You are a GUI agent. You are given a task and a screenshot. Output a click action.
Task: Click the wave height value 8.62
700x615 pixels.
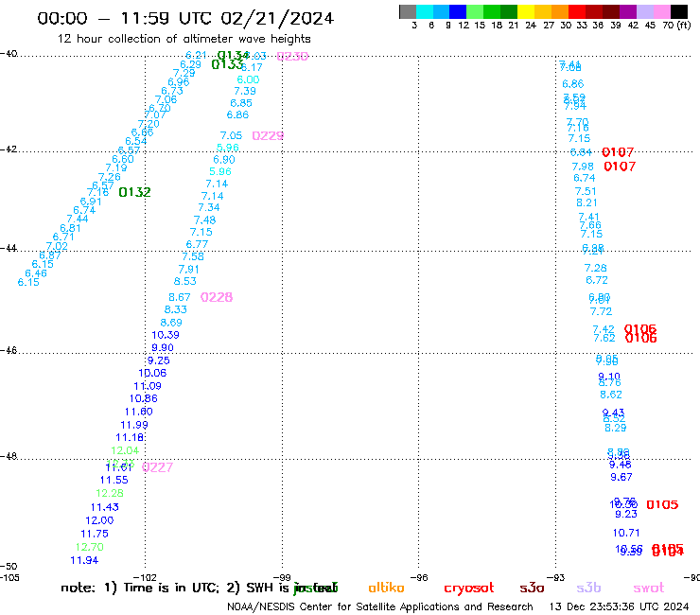click(x=611, y=395)
